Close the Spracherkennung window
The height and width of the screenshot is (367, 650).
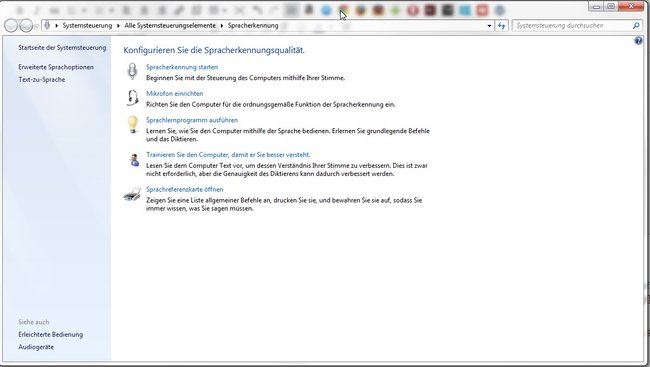(631, 7)
